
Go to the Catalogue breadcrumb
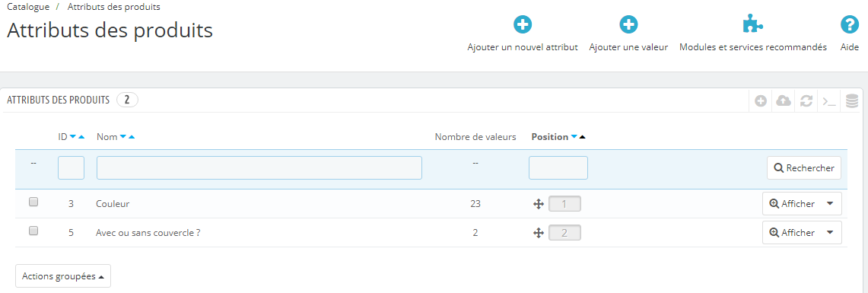coord(28,7)
